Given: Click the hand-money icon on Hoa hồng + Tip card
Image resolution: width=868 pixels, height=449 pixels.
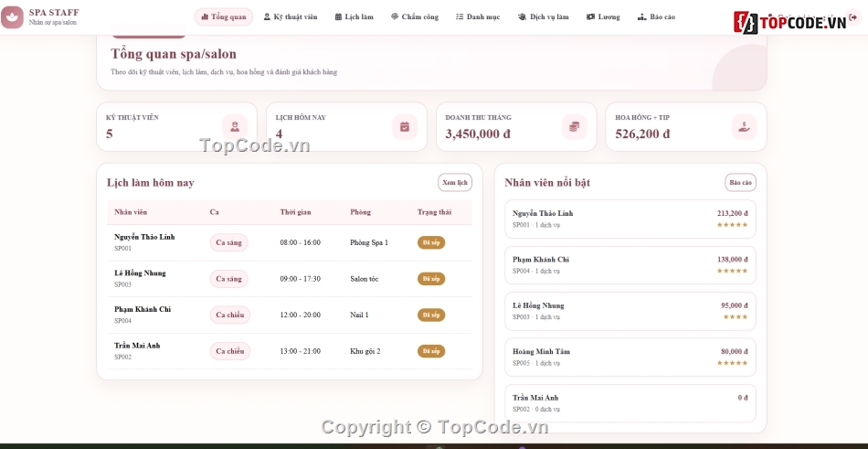Looking at the screenshot, I should (744, 127).
